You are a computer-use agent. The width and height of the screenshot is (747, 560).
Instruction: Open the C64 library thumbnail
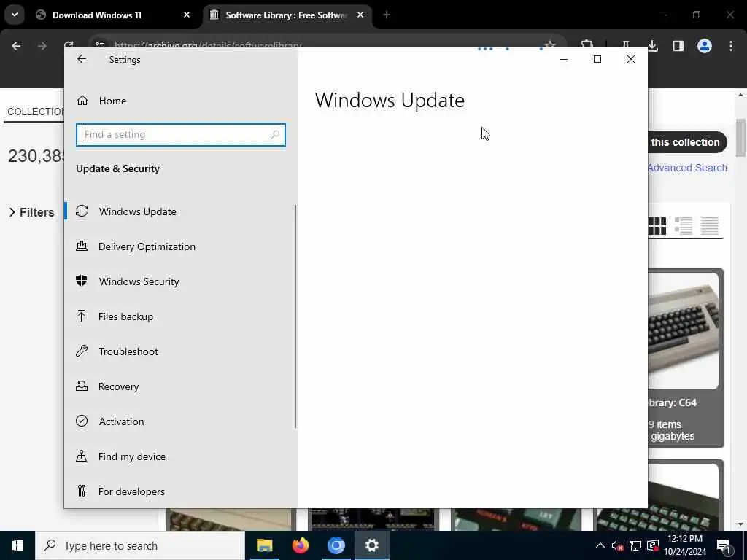pos(684,331)
